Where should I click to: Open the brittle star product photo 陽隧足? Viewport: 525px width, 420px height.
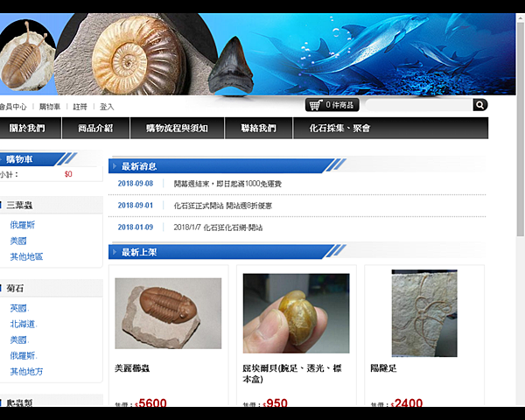424,313
